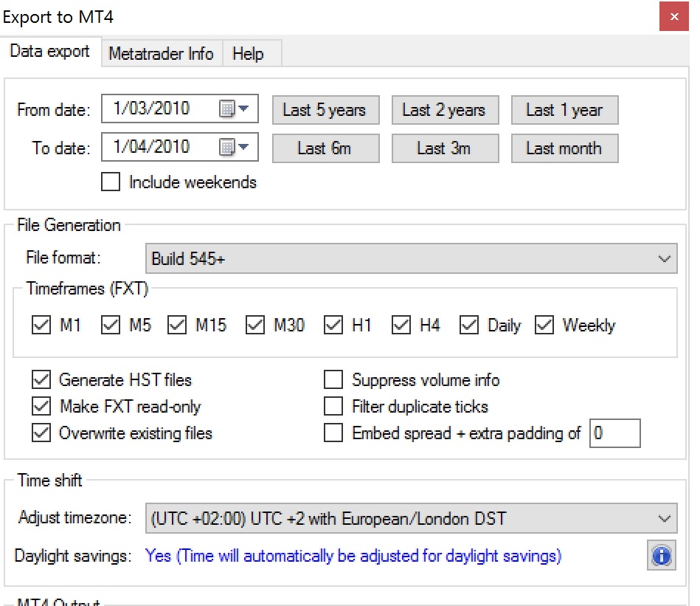
Task: Toggle the M30 timeframe checkbox
Action: [255, 325]
